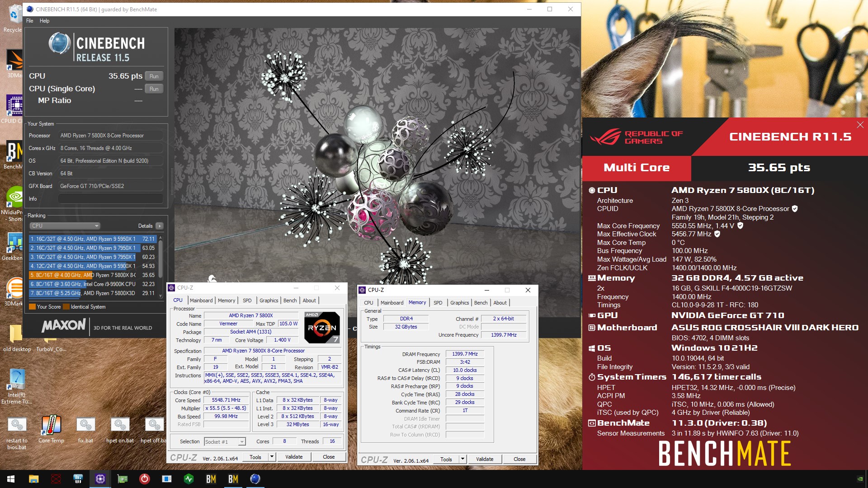Open the Graphics tab in the CPU-Z CPU window

pos(269,300)
